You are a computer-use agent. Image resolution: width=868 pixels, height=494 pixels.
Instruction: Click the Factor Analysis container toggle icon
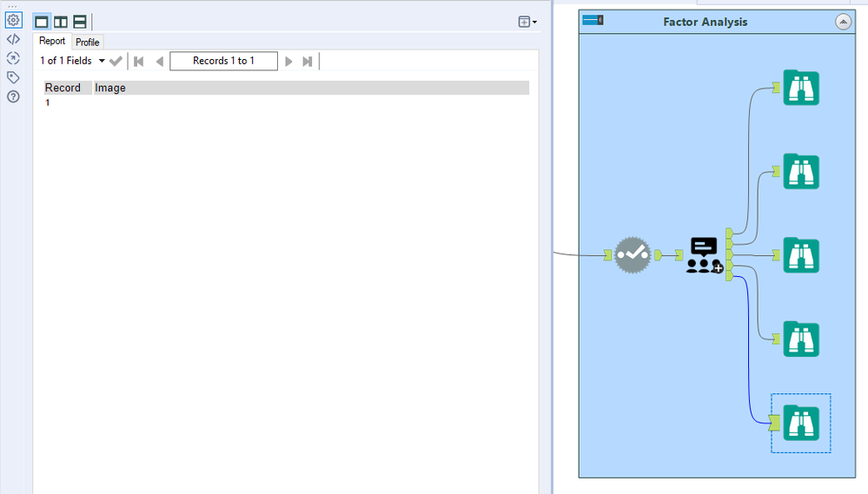click(593, 21)
